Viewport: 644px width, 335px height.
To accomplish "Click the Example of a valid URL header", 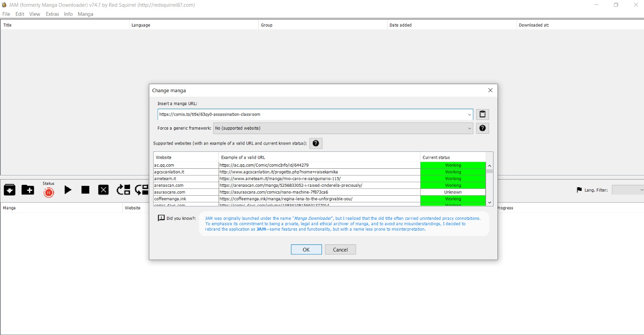I will click(319, 157).
